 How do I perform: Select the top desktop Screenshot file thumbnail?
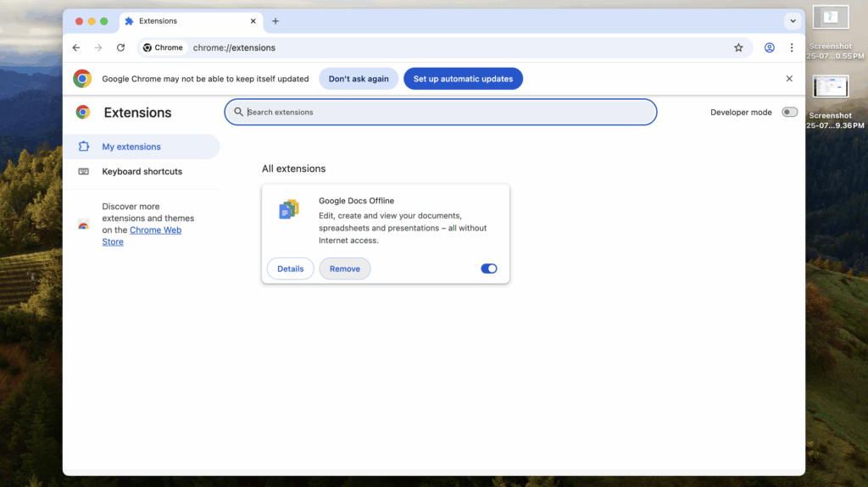831,17
